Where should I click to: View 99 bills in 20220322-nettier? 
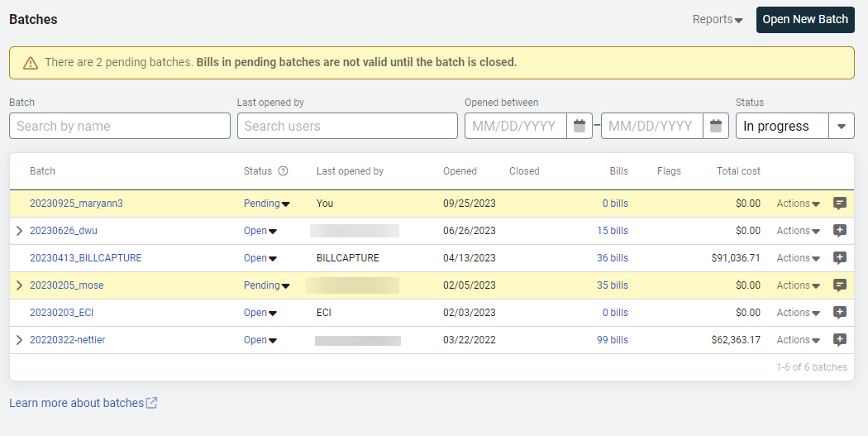coord(613,339)
